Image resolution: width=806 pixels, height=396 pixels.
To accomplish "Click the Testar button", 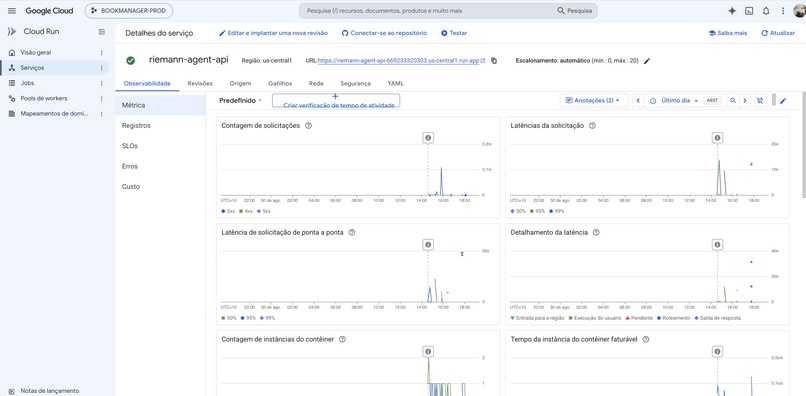I will point(454,33).
